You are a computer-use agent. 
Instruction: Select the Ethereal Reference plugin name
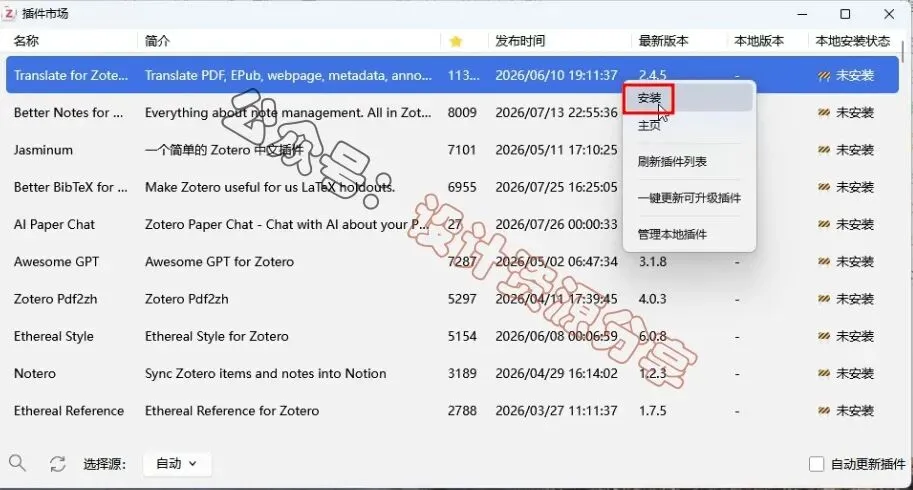point(69,410)
